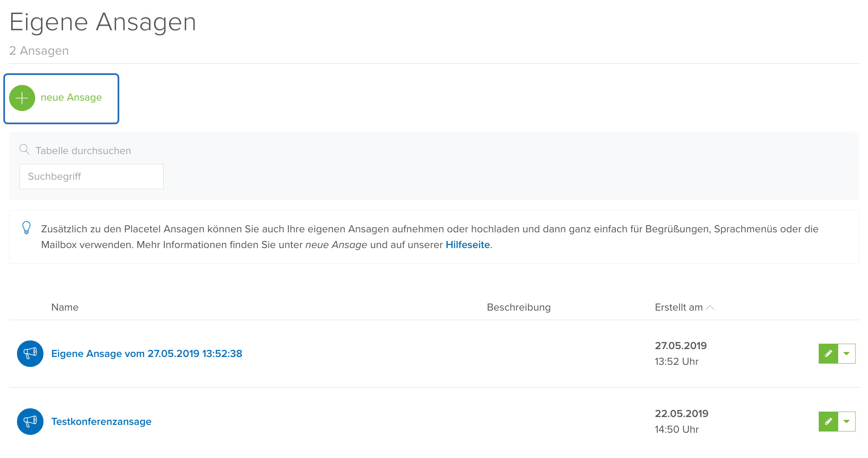Sort table by Beschreibung column header
Image resolution: width=868 pixels, height=458 pixels.
(x=518, y=307)
